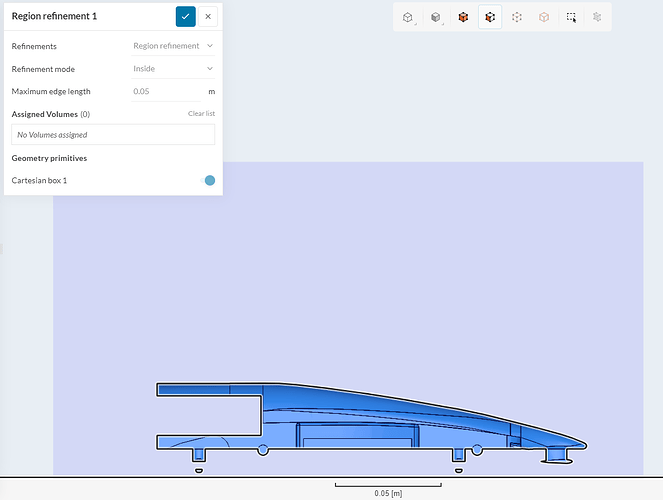
Task: Click the unit m next to edge length
Action: pyautogui.click(x=211, y=92)
